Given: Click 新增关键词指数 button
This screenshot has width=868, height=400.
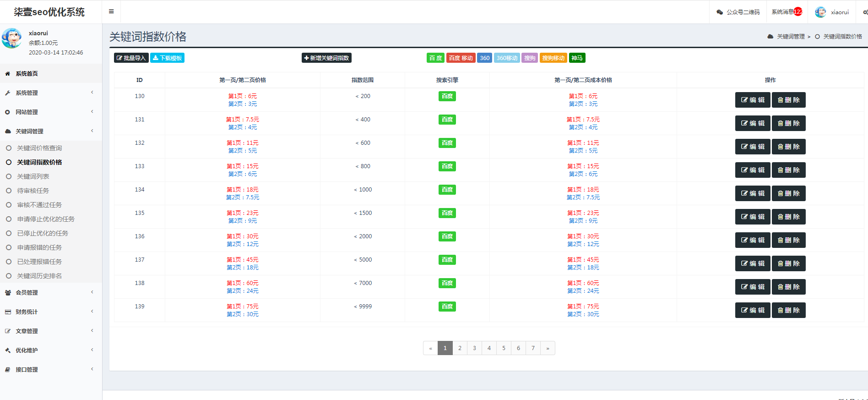Looking at the screenshot, I should click(326, 58).
